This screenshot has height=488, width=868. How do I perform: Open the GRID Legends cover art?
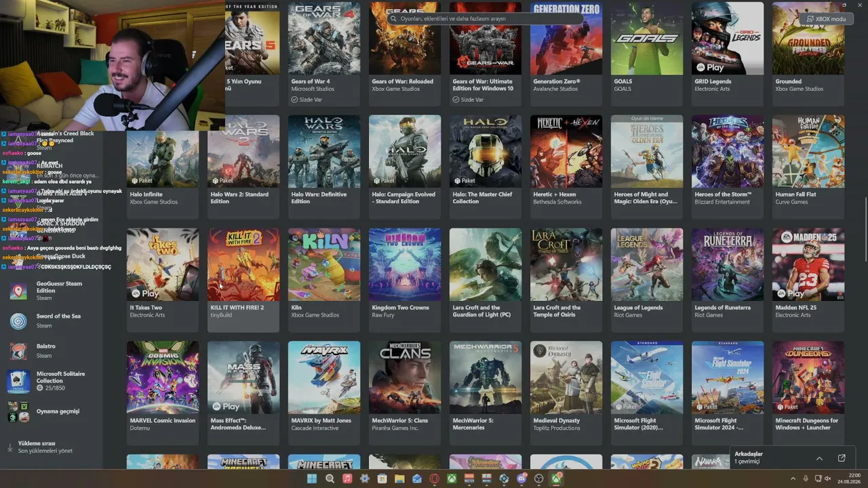[x=728, y=39]
